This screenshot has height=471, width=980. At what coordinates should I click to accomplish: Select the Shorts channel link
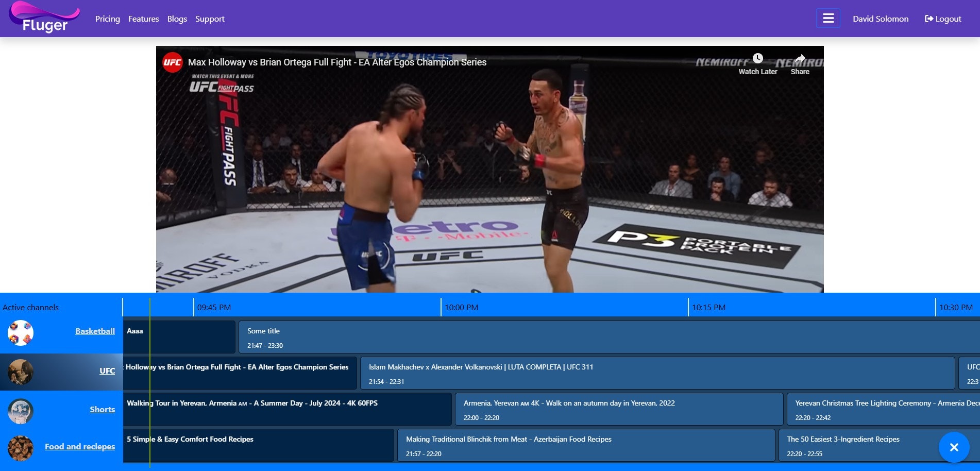coord(102,409)
